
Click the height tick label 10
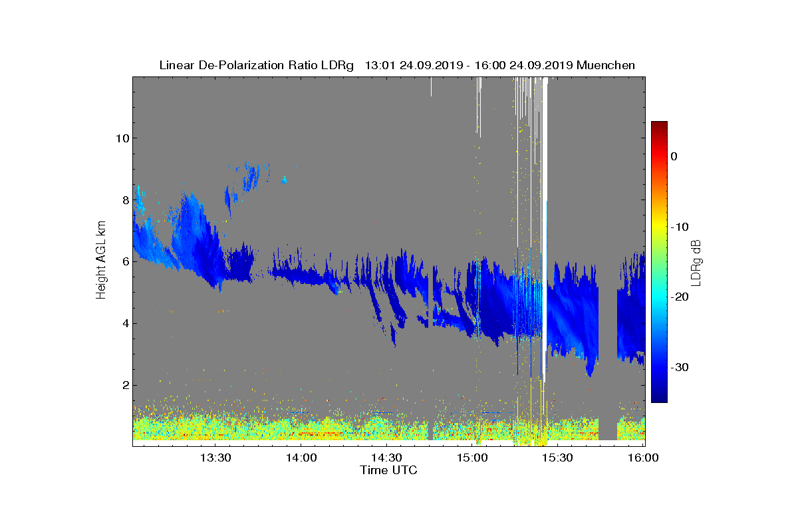coord(122,138)
